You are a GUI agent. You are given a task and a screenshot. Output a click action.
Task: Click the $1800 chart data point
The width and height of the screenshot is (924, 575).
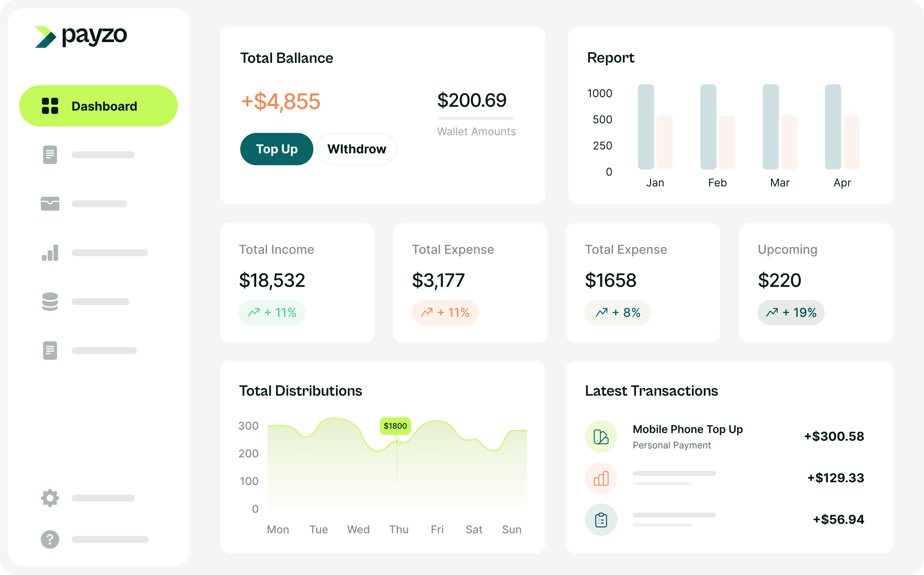(397, 442)
